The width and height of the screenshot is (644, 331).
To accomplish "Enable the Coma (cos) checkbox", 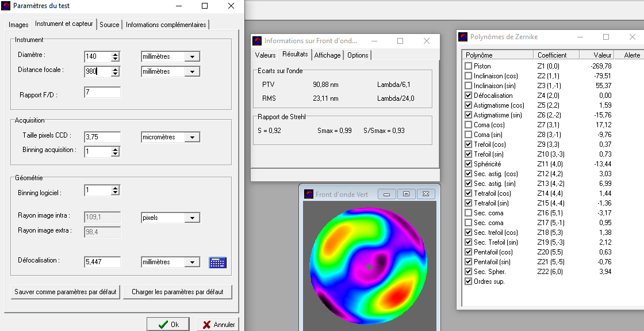I will coord(468,125).
